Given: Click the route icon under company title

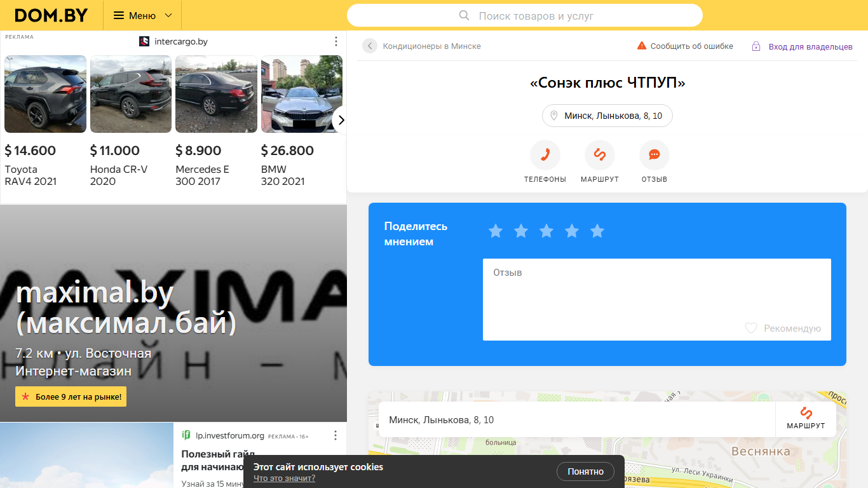Looking at the screenshot, I should [x=600, y=155].
